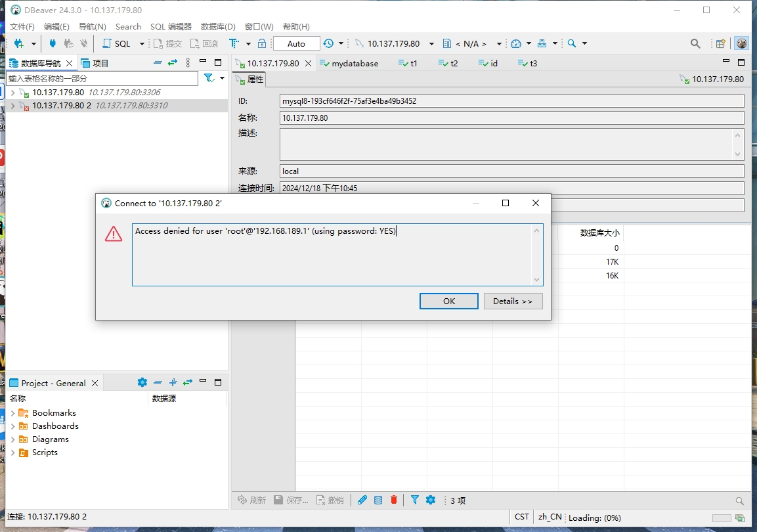Open the SQL editor from the toolbar
Screen dimensions: 757x532
117,43
